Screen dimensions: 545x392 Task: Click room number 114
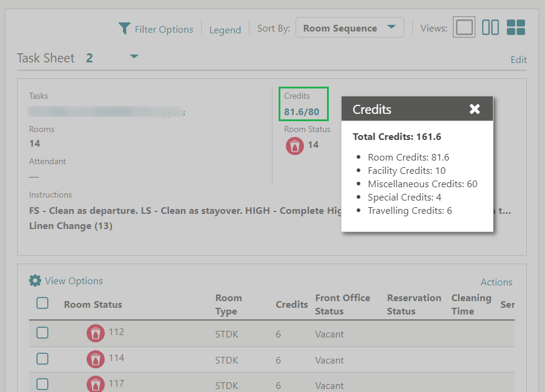[x=116, y=358]
